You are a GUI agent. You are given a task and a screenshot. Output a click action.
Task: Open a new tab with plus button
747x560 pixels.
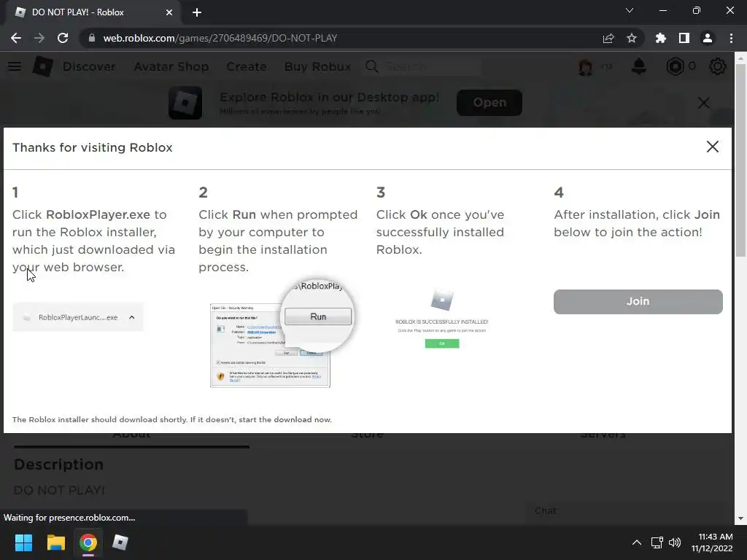(x=197, y=12)
